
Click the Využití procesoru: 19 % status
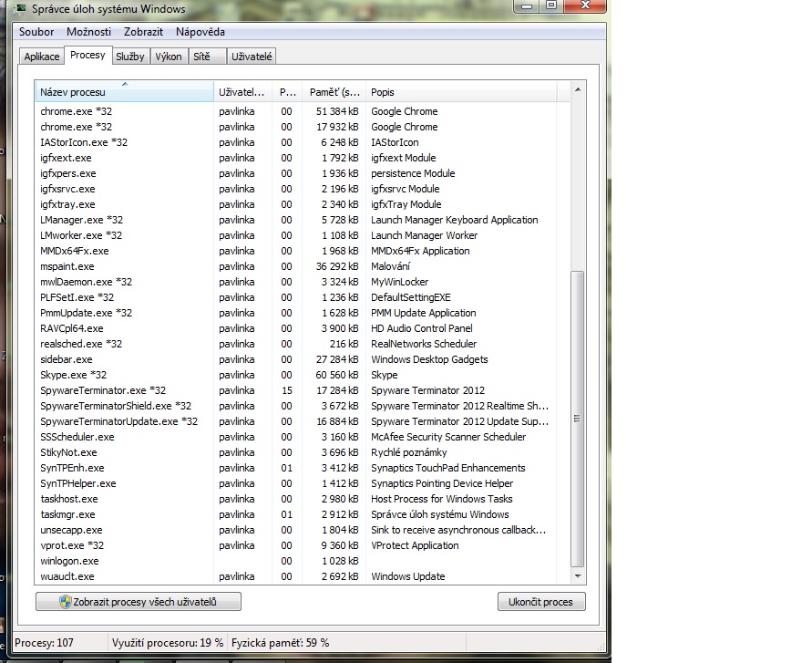[x=168, y=643]
